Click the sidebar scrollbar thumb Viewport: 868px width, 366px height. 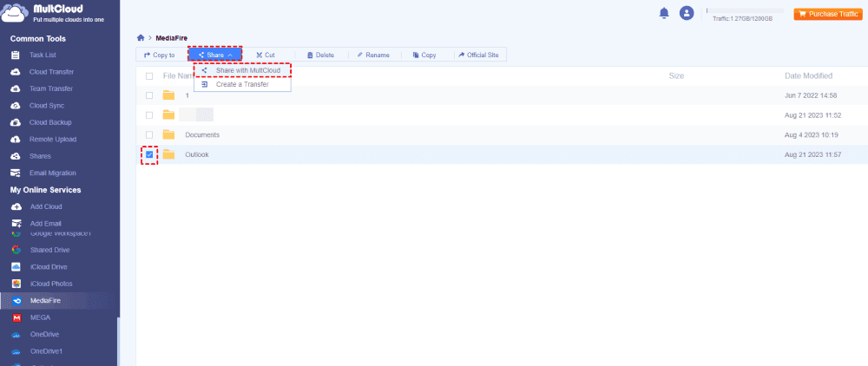click(x=117, y=342)
